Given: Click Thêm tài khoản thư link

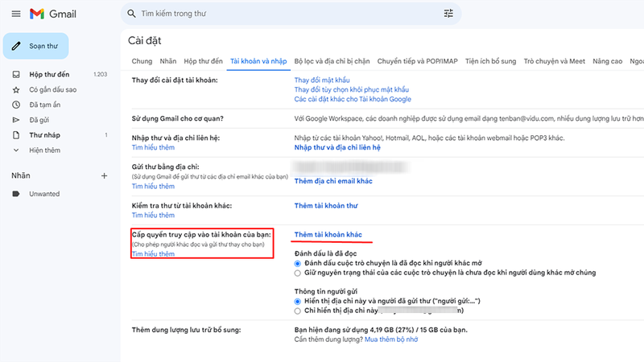Looking at the screenshot, I should (326, 206).
